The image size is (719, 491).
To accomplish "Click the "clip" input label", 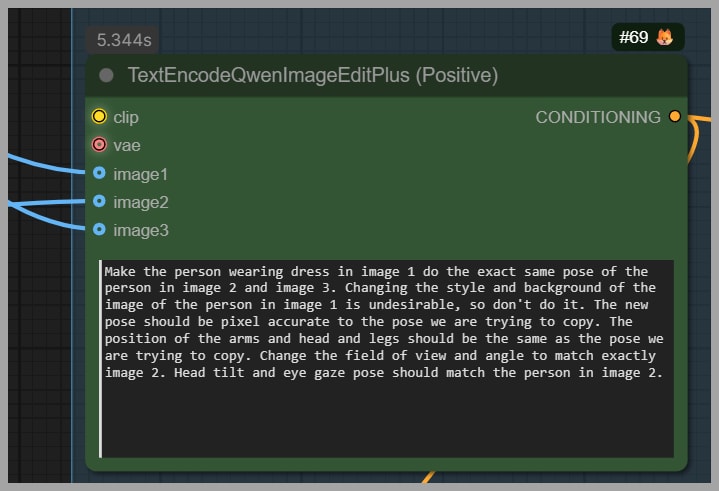I will (x=126, y=117).
